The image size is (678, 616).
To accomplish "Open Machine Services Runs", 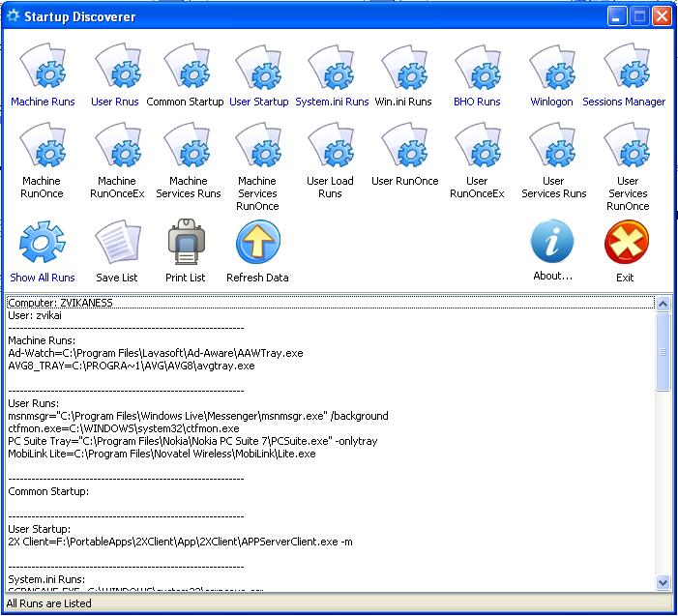I will click(x=187, y=145).
